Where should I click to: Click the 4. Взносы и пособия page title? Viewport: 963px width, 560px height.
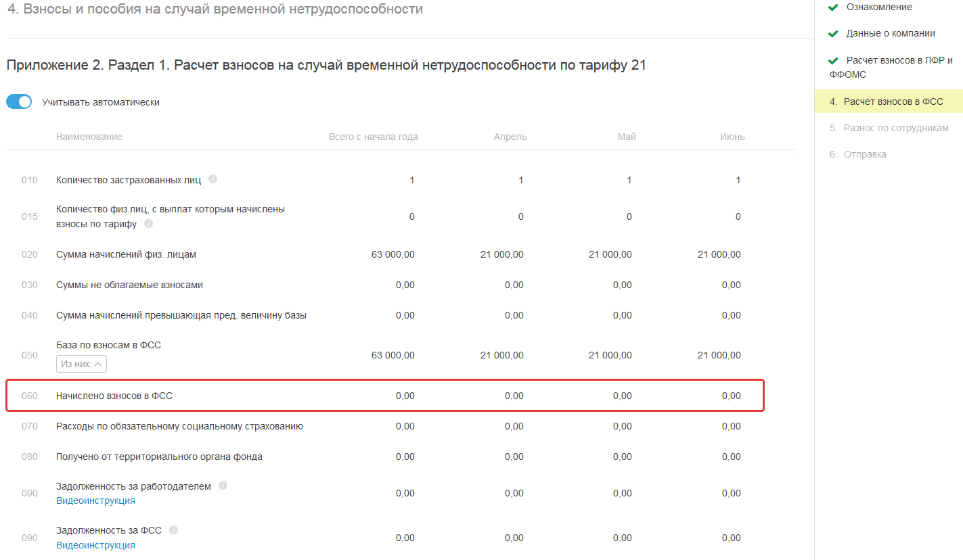point(215,9)
